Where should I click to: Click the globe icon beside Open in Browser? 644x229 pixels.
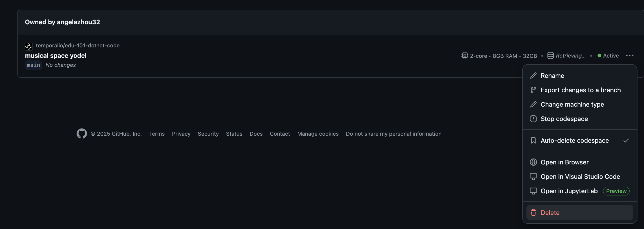coord(533,162)
